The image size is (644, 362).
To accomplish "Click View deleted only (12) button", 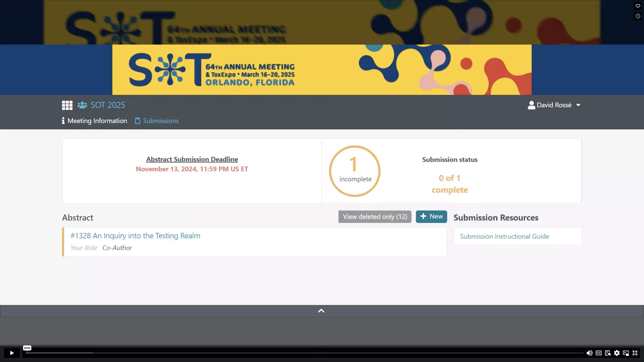I will pos(375,217).
